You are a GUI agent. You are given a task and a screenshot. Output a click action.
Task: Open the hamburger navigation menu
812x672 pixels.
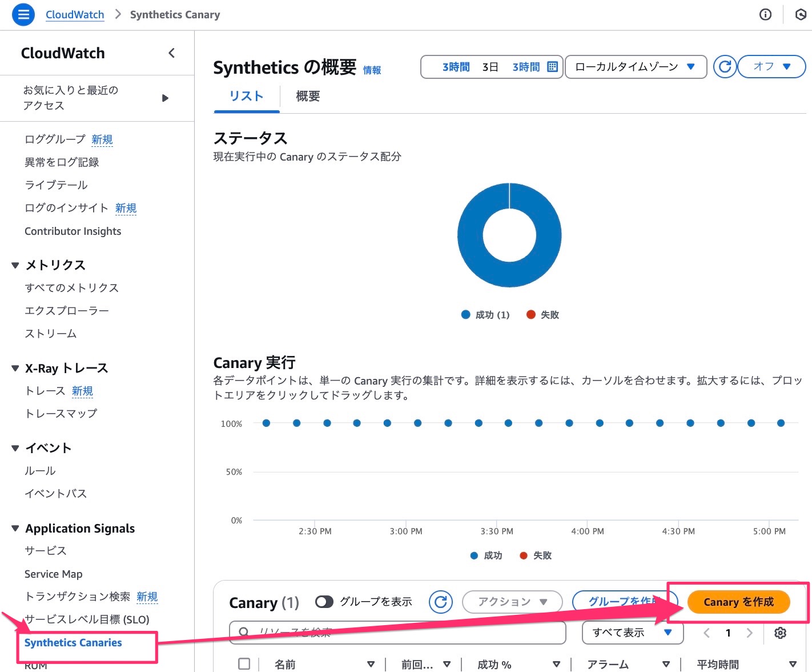click(23, 14)
